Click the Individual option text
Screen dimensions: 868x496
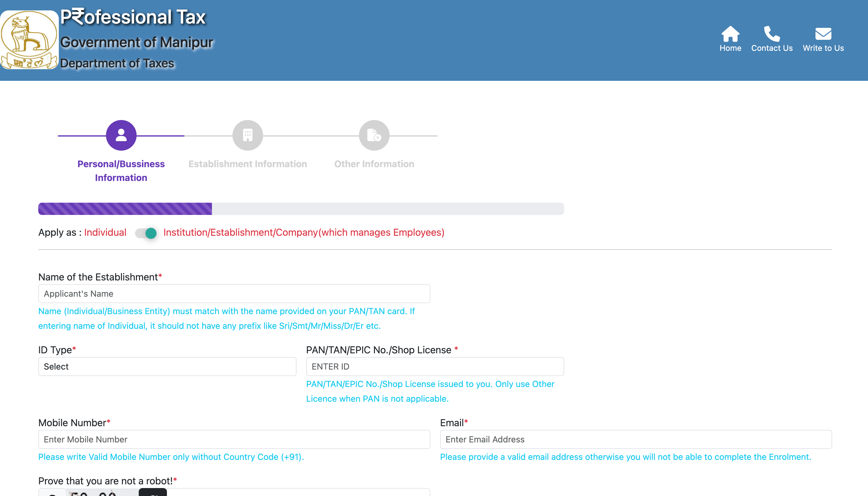point(105,232)
